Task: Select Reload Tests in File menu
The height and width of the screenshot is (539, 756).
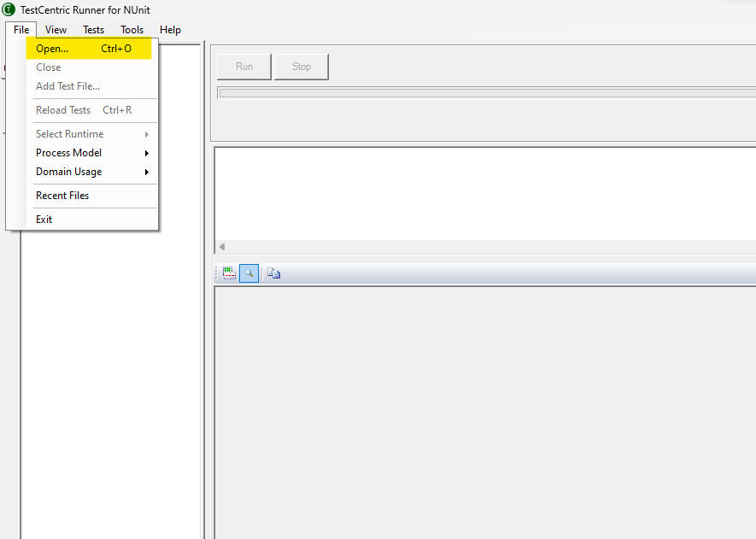Action: 92,110
